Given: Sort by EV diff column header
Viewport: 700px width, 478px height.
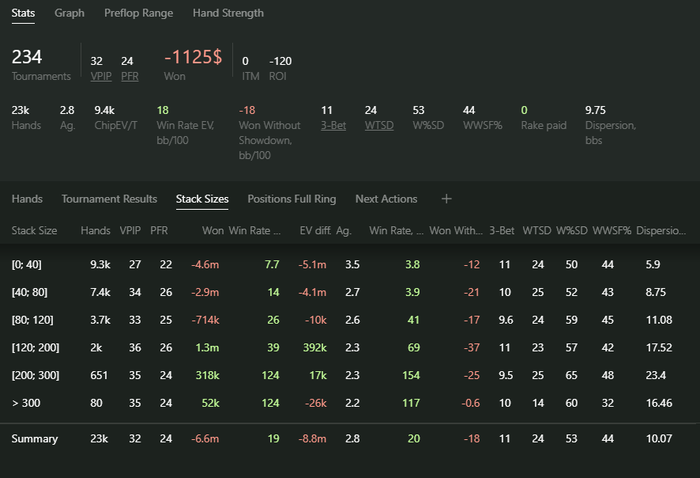Looking at the screenshot, I should (314, 231).
